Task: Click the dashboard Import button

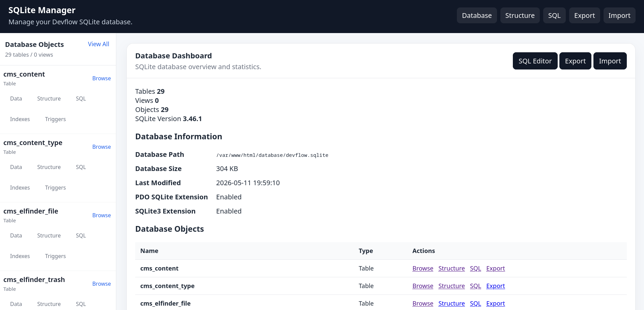Action: 610,61
